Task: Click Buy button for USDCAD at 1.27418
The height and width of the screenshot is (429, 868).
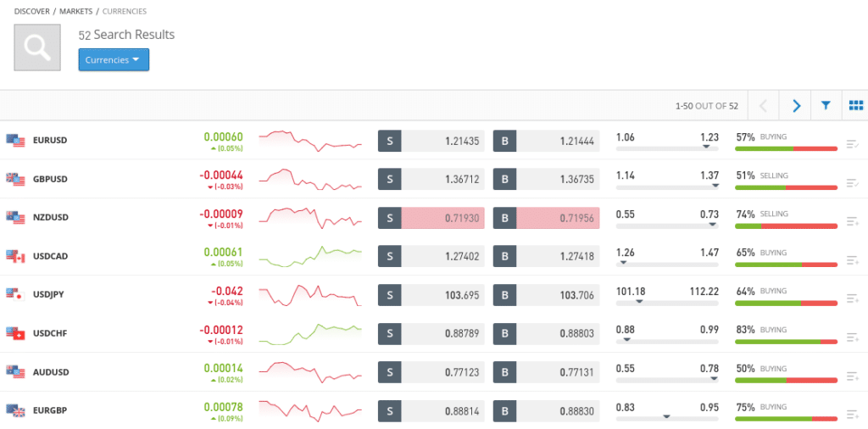Action: [x=546, y=256]
